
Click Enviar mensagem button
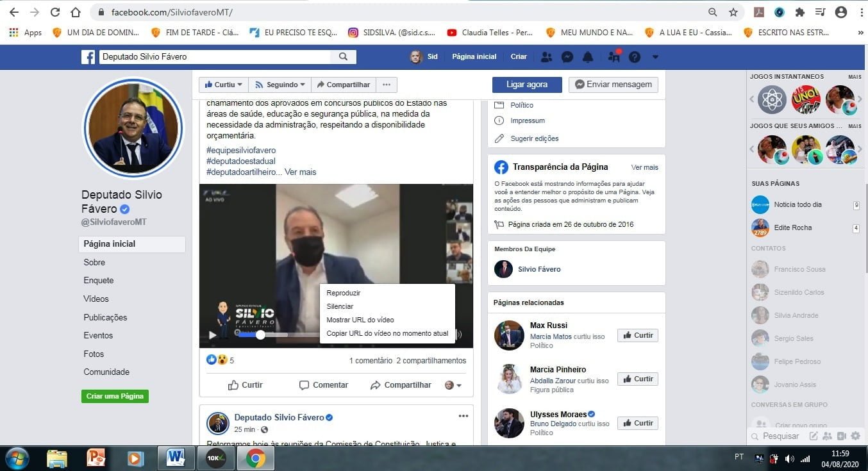tap(613, 85)
